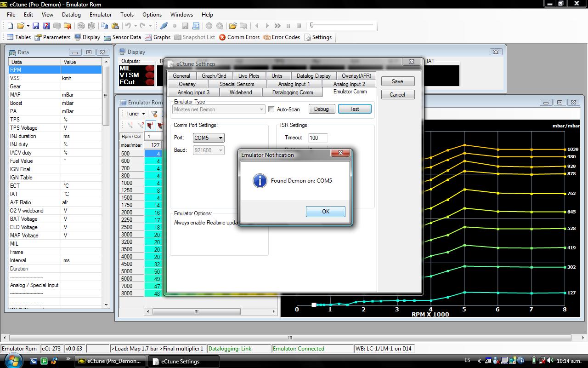
Task: Open Comm Errors from toolbar
Action: (x=239, y=37)
